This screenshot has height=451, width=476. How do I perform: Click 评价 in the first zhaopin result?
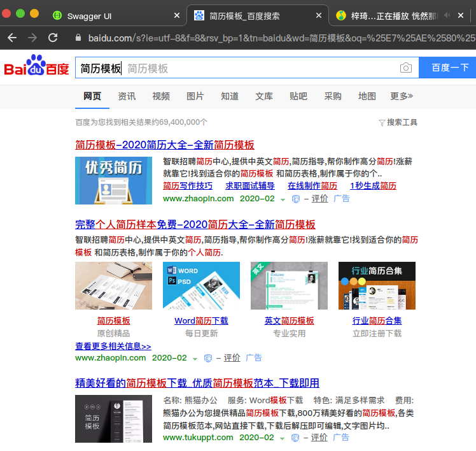[319, 199]
